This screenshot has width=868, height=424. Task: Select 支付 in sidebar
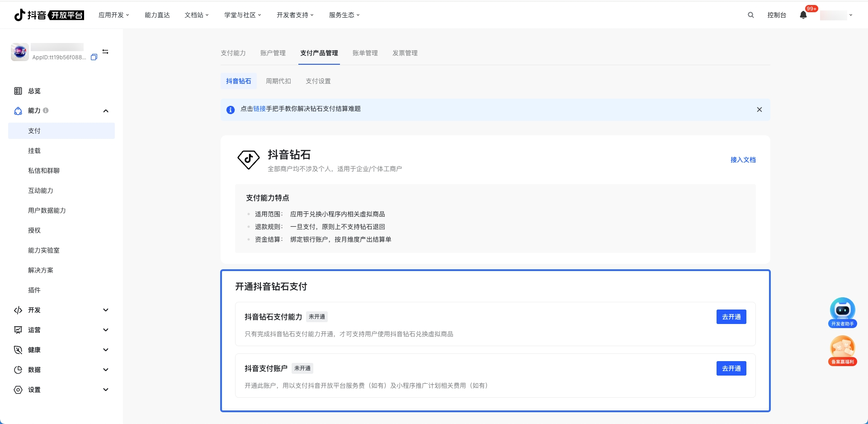(x=61, y=131)
